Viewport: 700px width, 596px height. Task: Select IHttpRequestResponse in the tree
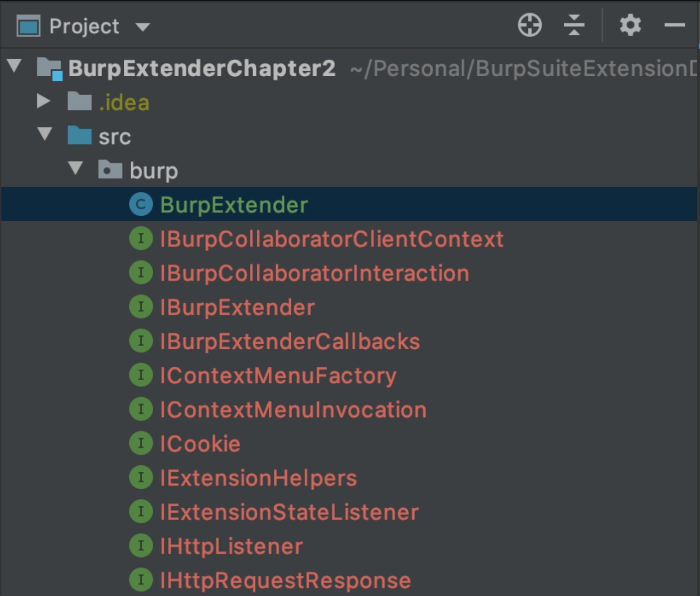pos(285,581)
